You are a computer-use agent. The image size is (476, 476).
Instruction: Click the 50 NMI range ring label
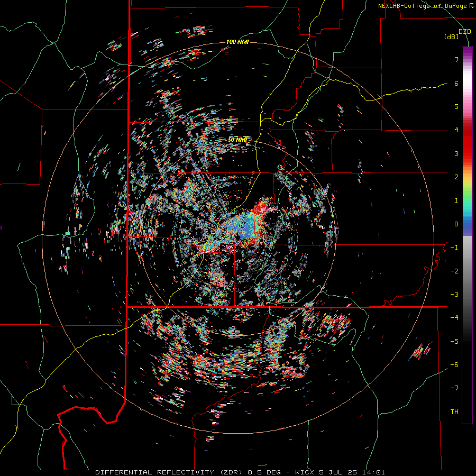click(237, 140)
